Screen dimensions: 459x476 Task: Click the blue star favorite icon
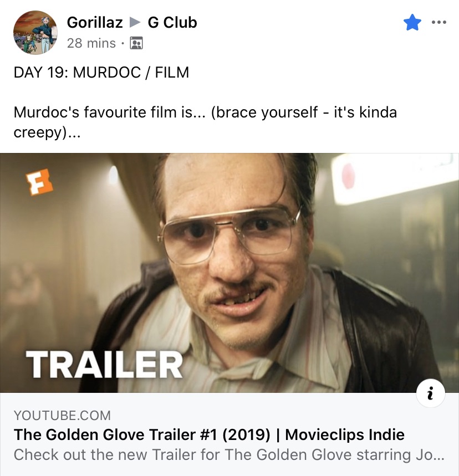coord(412,23)
